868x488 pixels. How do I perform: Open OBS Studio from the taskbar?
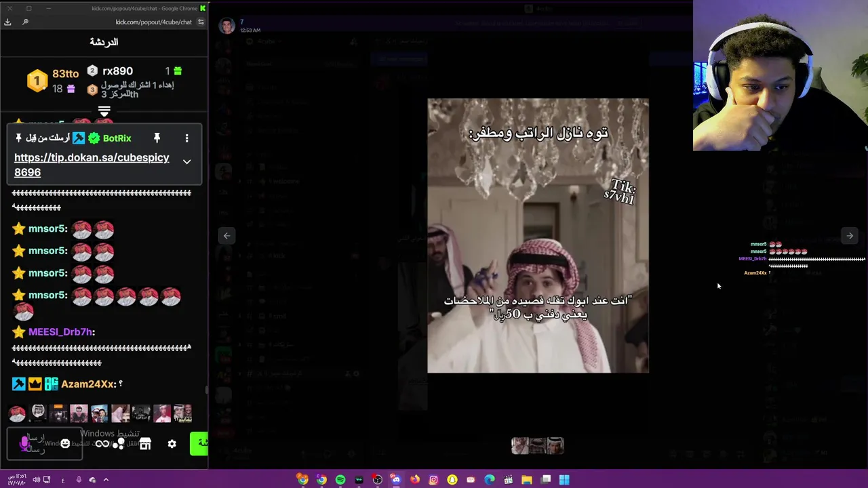coord(378,479)
